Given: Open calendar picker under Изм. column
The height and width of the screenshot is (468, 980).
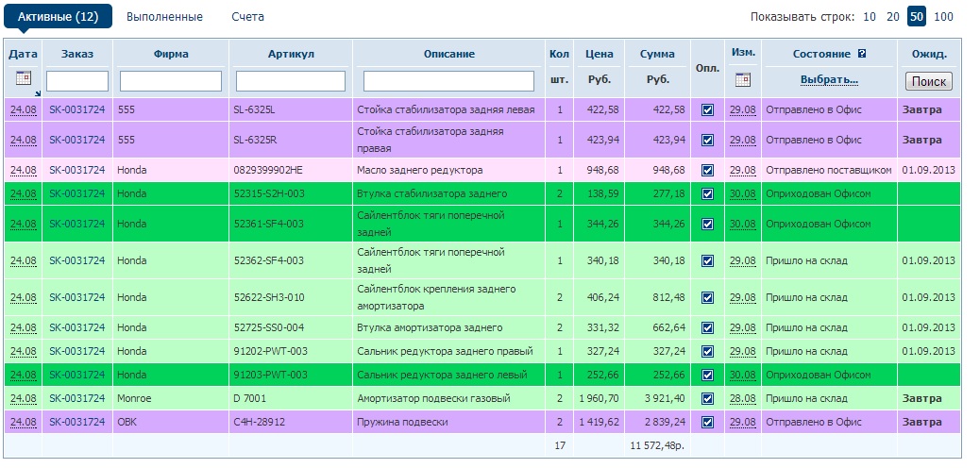Looking at the screenshot, I should click(x=742, y=80).
